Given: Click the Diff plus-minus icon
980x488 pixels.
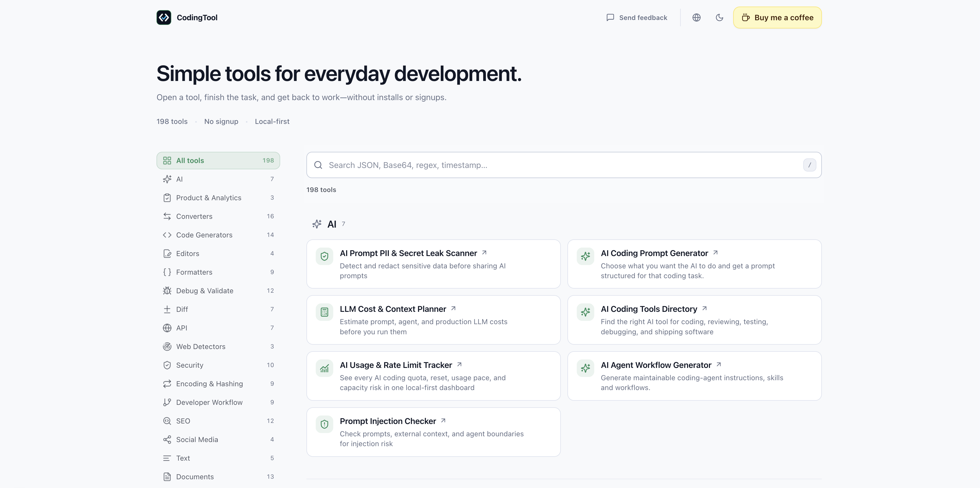Looking at the screenshot, I should tap(167, 310).
